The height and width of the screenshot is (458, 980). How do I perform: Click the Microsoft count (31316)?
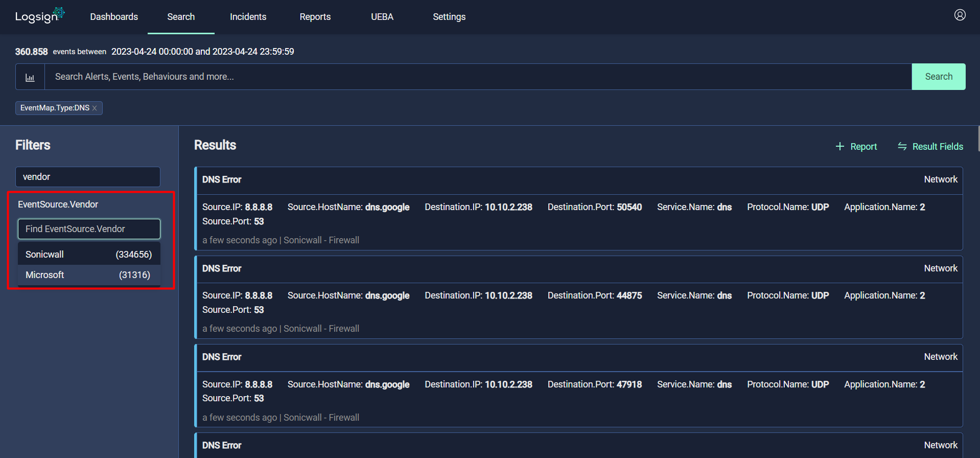pyautogui.click(x=134, y=275)
